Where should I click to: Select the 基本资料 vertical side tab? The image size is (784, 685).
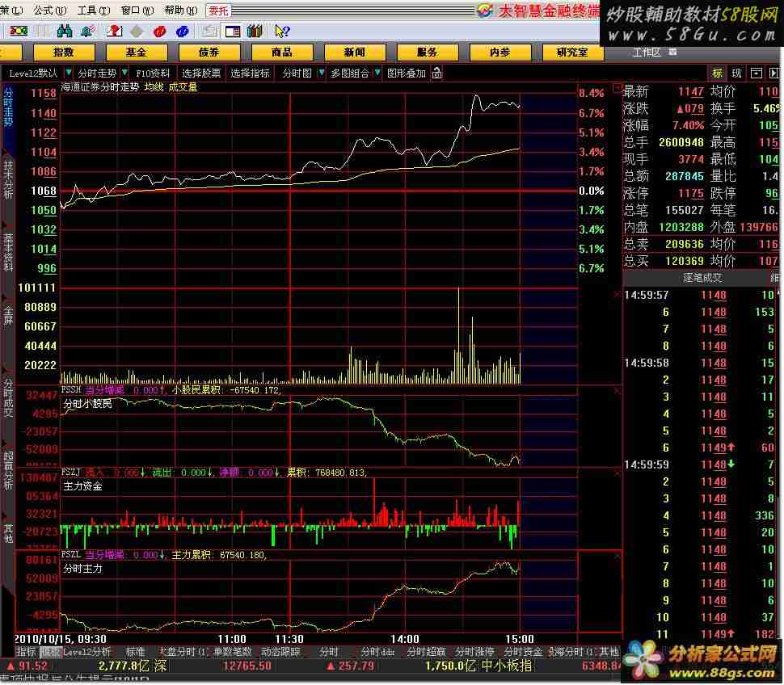(8, 252)
